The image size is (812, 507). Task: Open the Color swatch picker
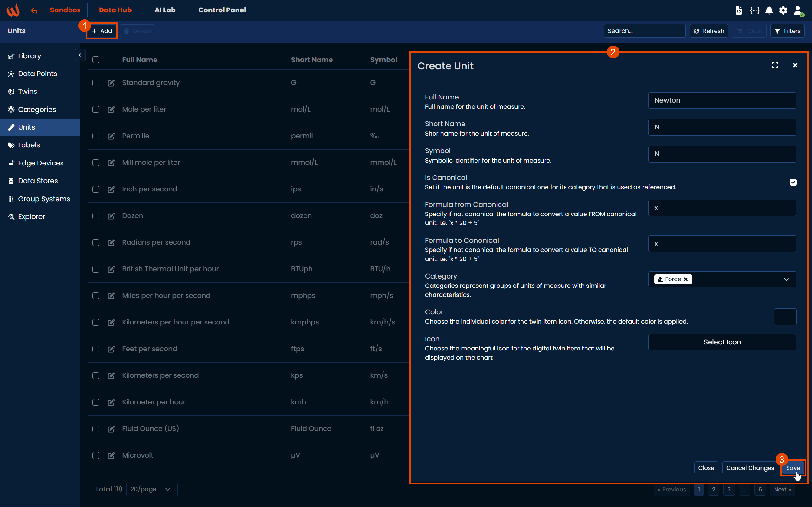coord(785,317)
